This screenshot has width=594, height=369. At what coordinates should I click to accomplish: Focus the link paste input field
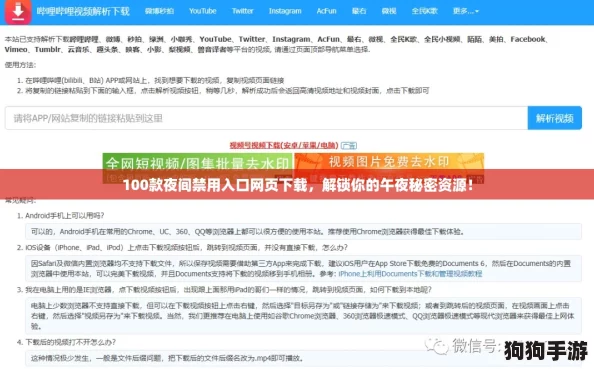pos(266,118)
